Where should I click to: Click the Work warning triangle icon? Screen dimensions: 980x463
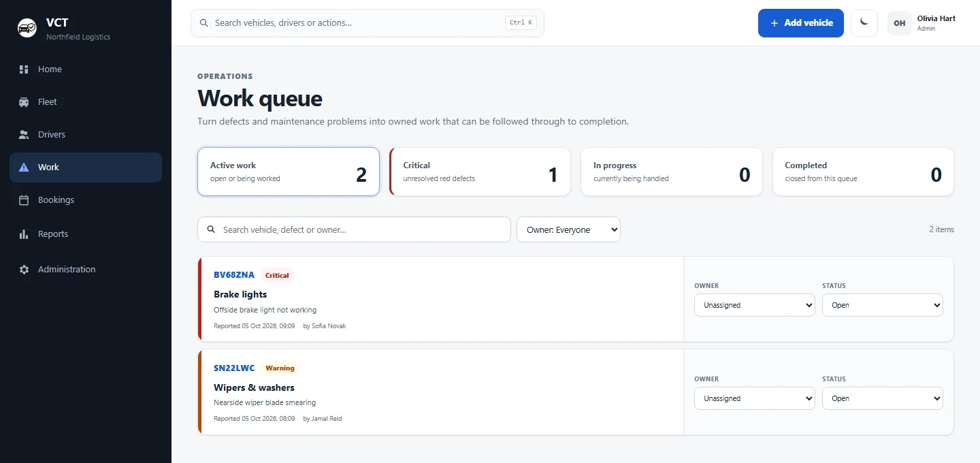[x=24, y=167]
